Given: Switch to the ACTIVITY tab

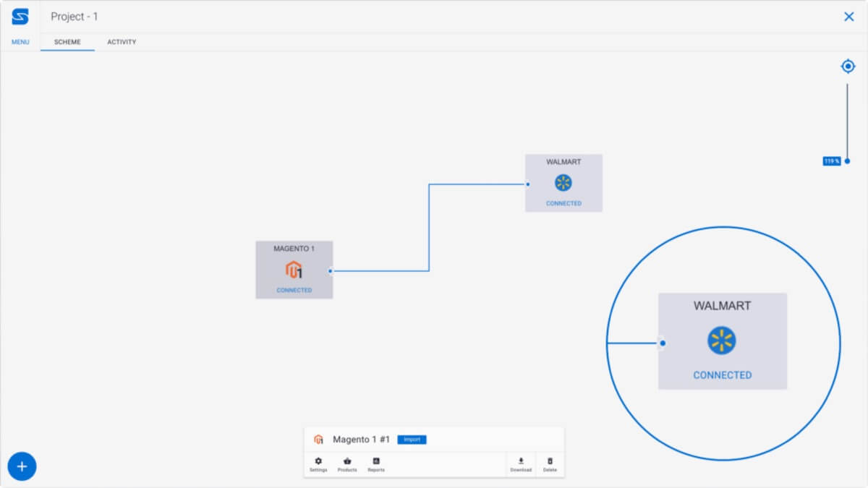Looking at the screenshot, I should tap(122, 42).
